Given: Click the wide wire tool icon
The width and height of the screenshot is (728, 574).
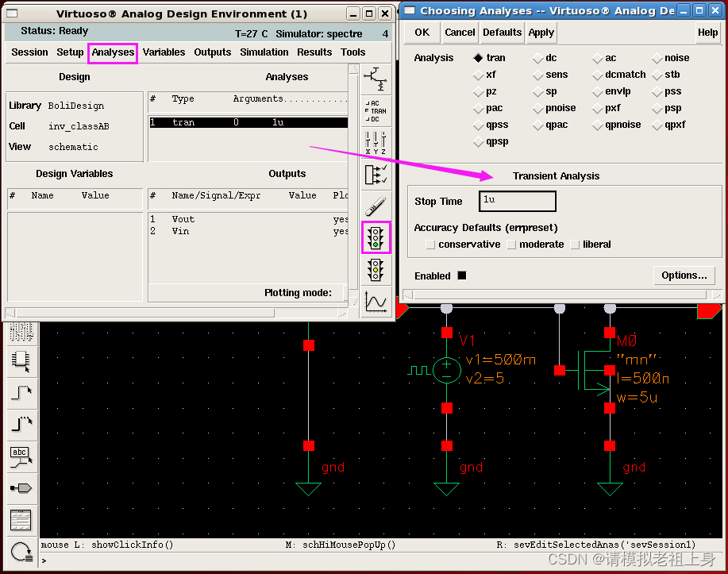Looking at the screenshot, I should tap(21, 424).
